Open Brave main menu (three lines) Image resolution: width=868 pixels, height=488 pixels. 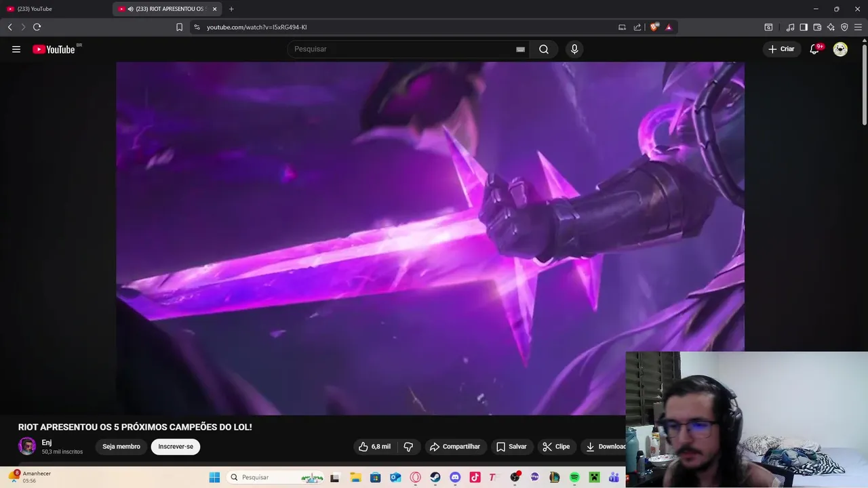pos(858,27)
